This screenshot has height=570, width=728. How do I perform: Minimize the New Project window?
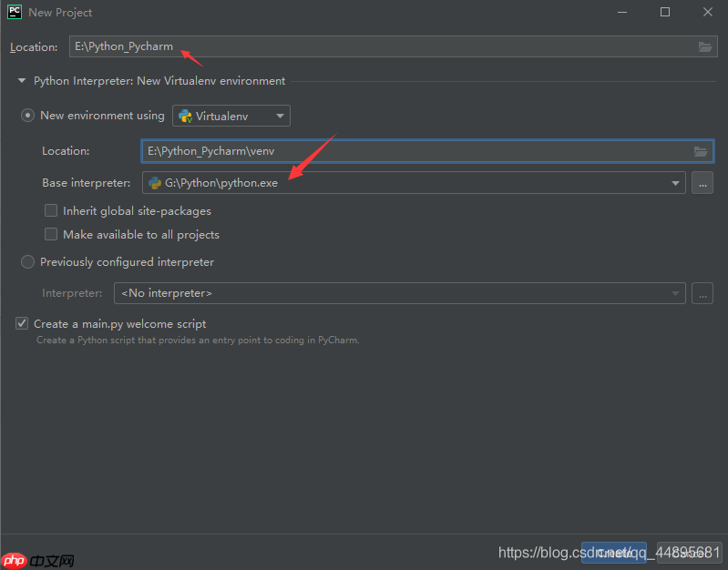tap(622, 12)
